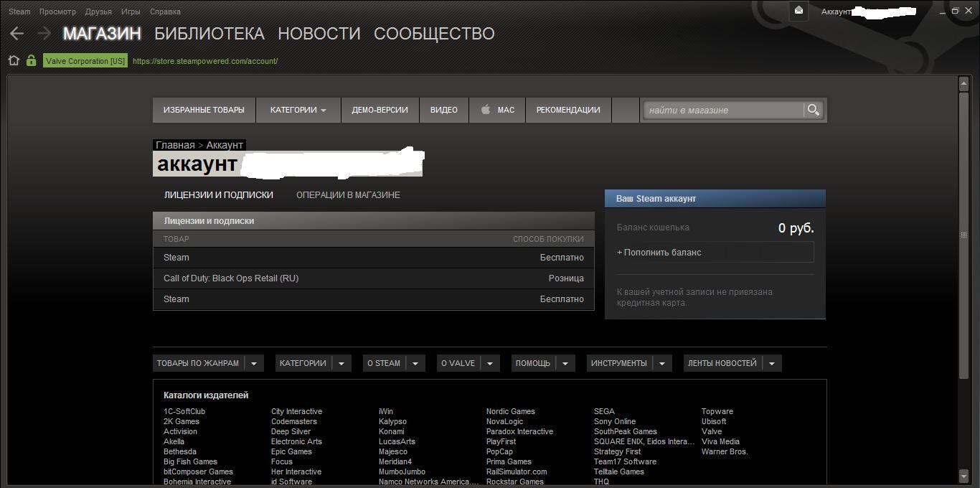The image size is (980, 488).
Task: Click the green padlock security icon
Action: click(31, 61)
